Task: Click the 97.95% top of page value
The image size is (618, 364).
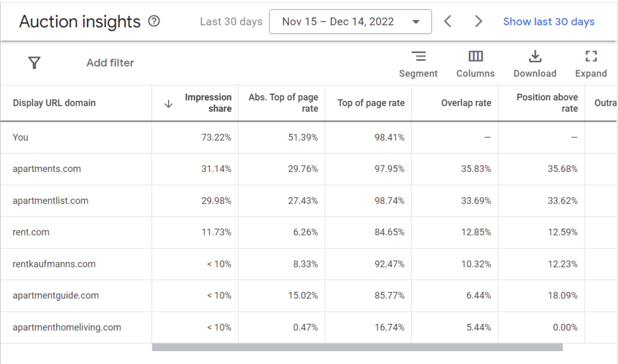Action: click(x=389, y=169)
